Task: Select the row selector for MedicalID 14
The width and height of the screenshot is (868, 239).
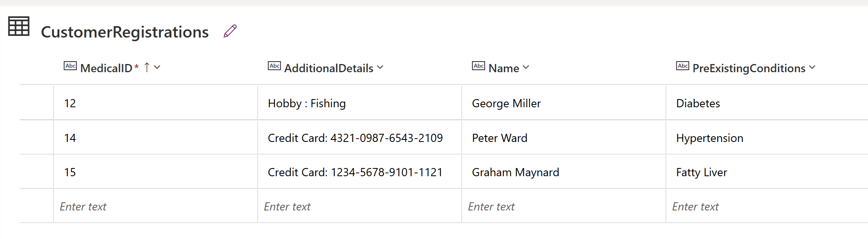Action: (36, 138)
